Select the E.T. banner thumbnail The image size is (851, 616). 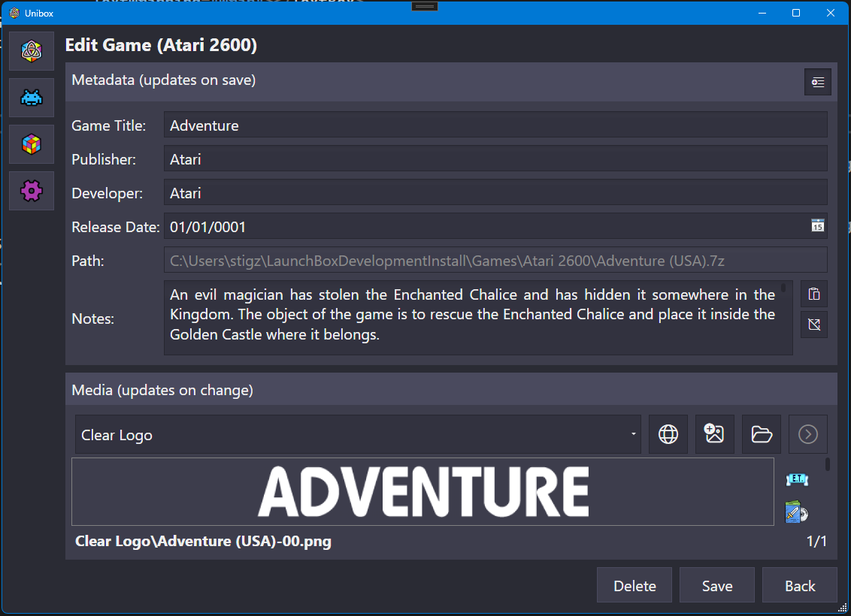click(796, 479)
